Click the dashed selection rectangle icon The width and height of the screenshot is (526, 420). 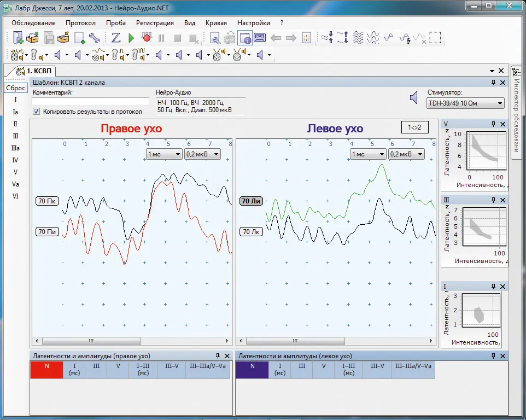435,38
